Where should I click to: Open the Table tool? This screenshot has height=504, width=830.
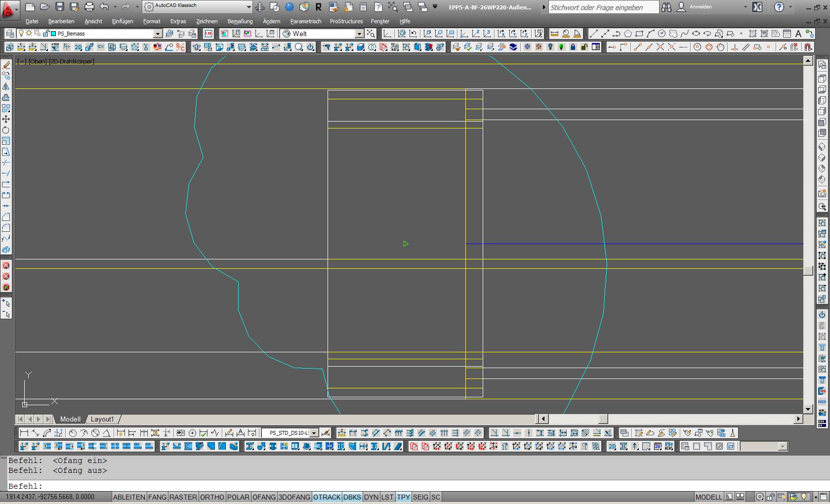(787, 34)
